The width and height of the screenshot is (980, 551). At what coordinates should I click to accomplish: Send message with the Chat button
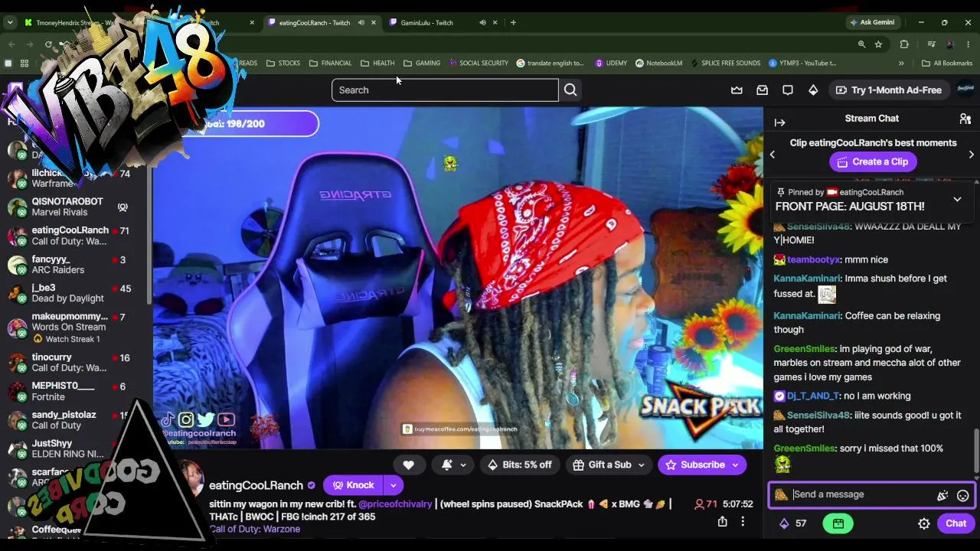click(x=955, y=523)
